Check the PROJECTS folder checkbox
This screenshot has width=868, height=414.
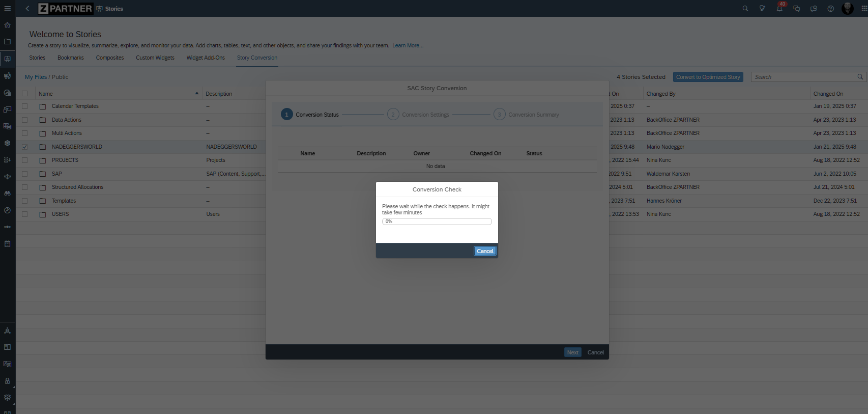pos(25,160)
